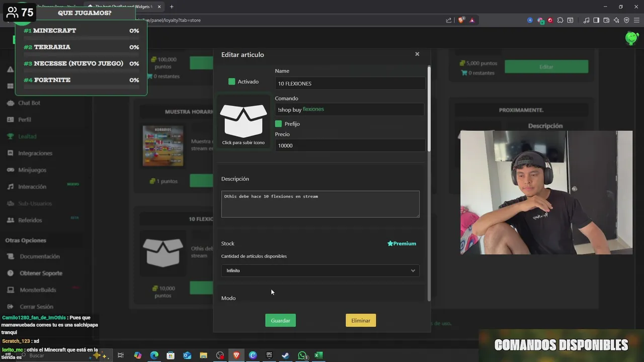Click the Guardar button
This screenshot has width=644, height=362.
[280, 320]
